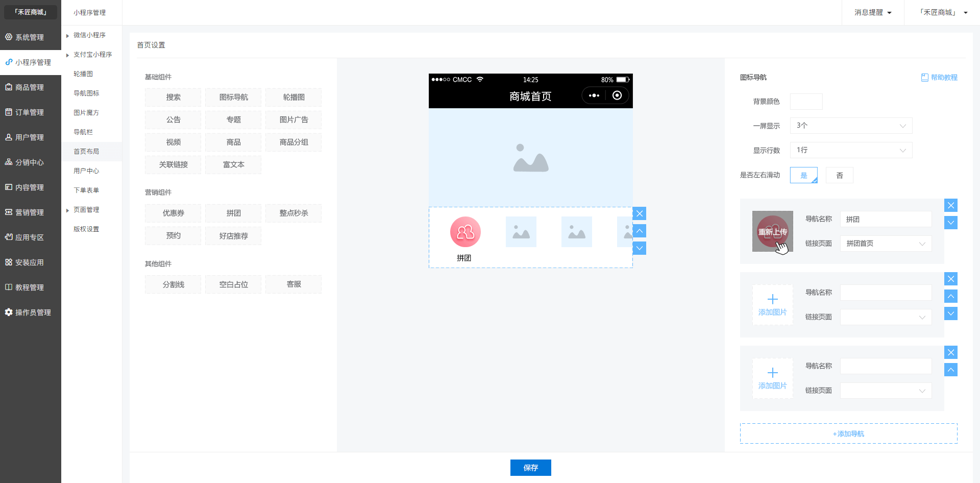
Task: Click the 保存 button
Action: coord(530,468)
